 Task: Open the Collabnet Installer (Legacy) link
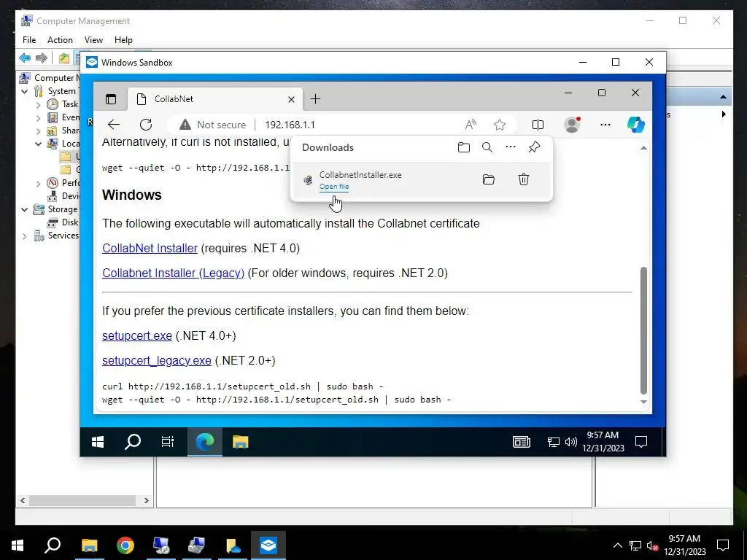pyautogui.click(x=173, y=273)
